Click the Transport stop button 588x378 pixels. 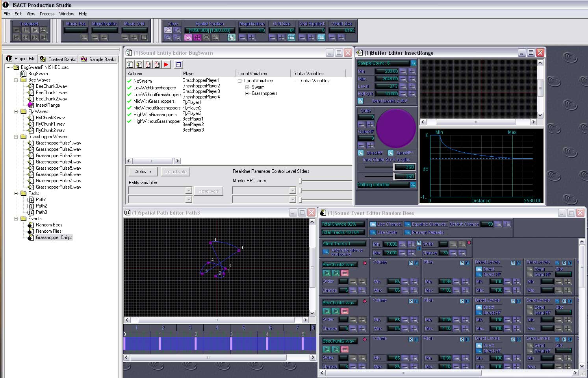(x=17, y=30)
